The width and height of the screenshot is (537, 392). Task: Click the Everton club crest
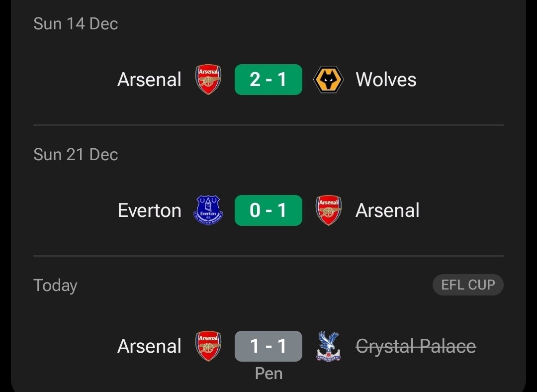coord(208,210)
